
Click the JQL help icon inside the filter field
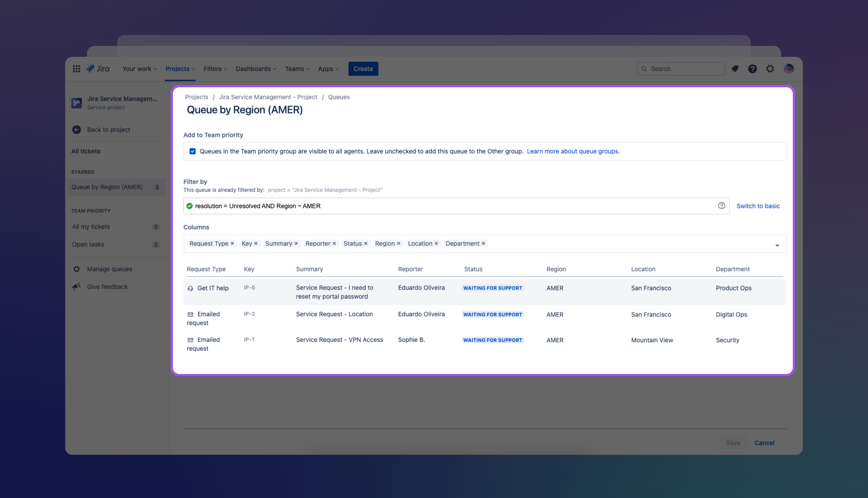pyautogui.click(x=722, y=206)
